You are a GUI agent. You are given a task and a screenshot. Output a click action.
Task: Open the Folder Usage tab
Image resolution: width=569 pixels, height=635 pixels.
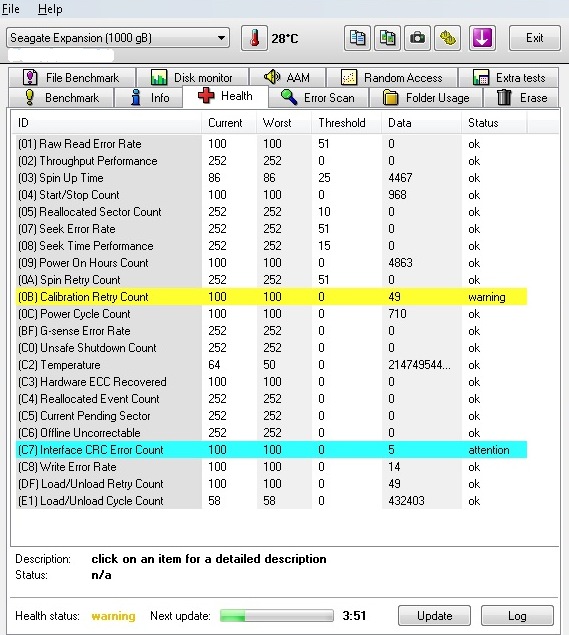[426, 98]
